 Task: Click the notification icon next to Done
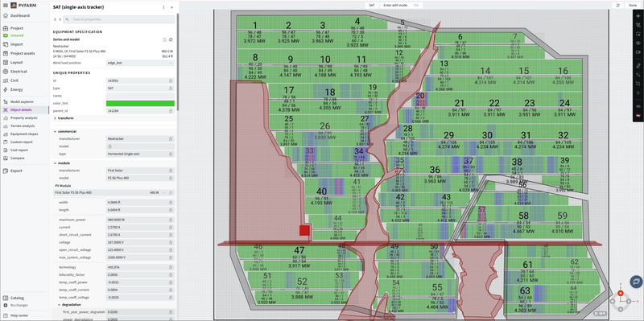pyautogui.click(x=617, y=6)
